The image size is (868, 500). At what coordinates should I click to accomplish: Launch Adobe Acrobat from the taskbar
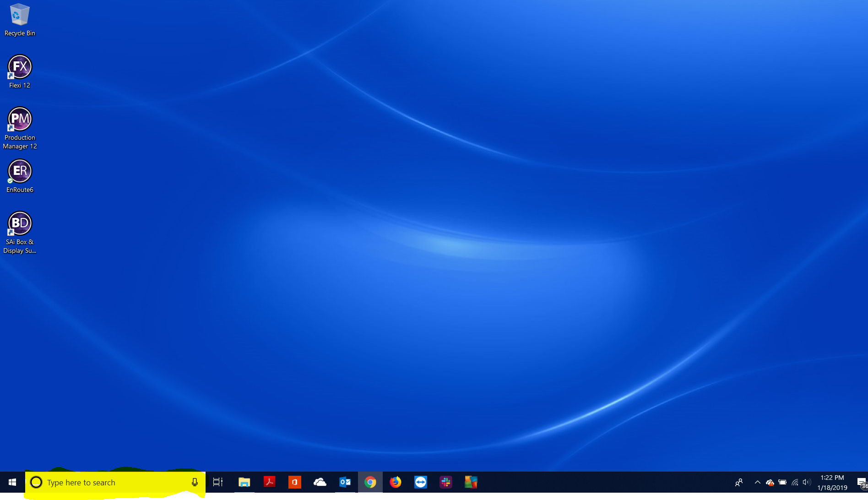click(x=269, y=482)
